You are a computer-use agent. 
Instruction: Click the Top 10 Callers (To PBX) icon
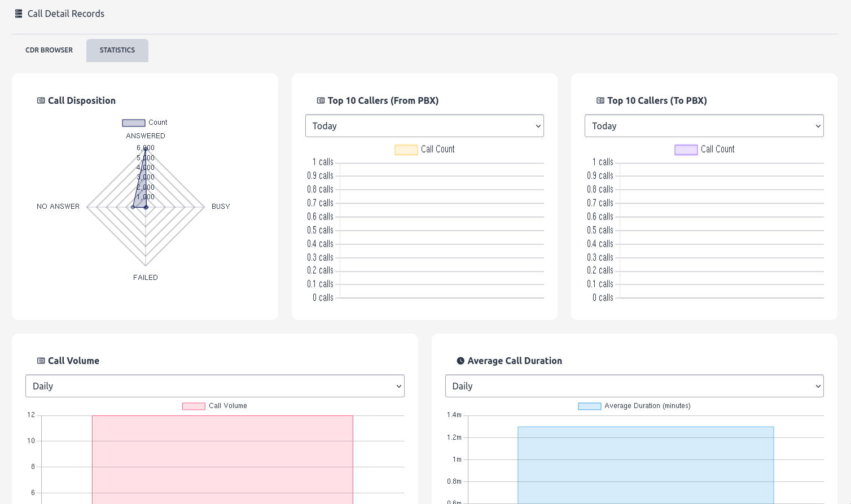(x=600, y=100)
